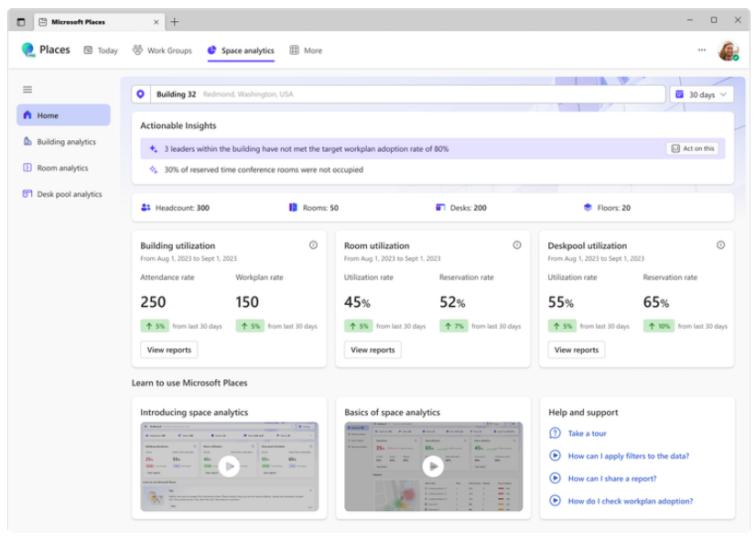The height and width of the screenshot is (543, 756).
Task: Click Deskpool reservation rate 65%
Action: tap(656, 302)
